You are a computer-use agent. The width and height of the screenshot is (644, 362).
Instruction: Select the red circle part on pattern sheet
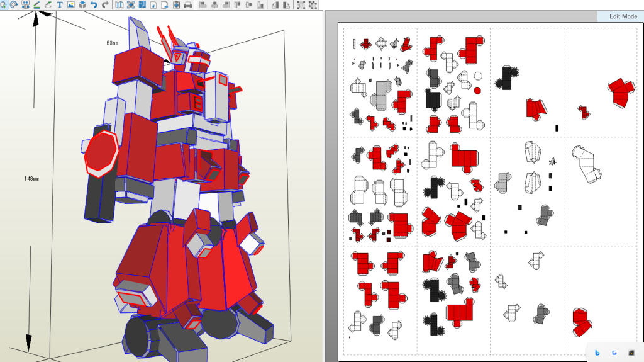click(477, 91)
